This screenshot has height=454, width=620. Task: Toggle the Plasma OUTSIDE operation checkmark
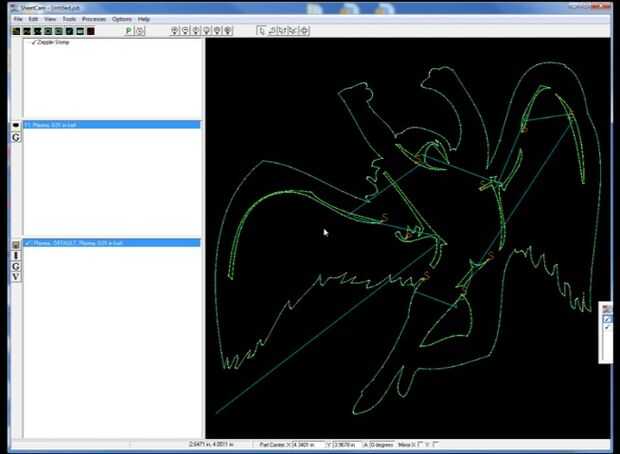28,243
